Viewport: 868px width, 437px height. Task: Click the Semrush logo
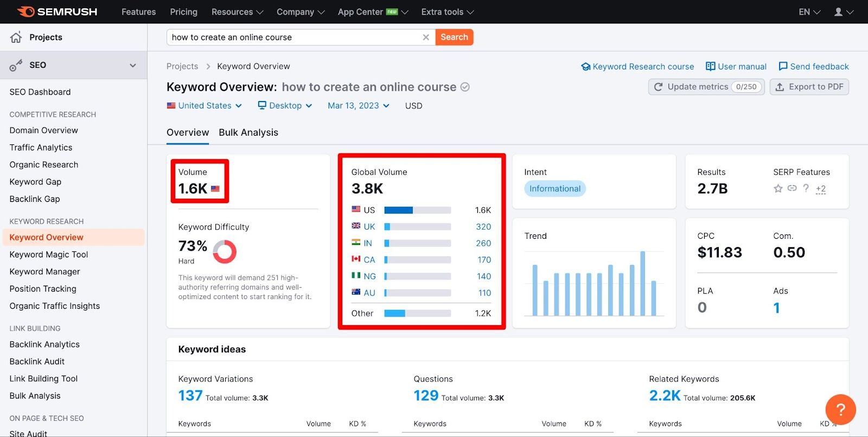57,11
